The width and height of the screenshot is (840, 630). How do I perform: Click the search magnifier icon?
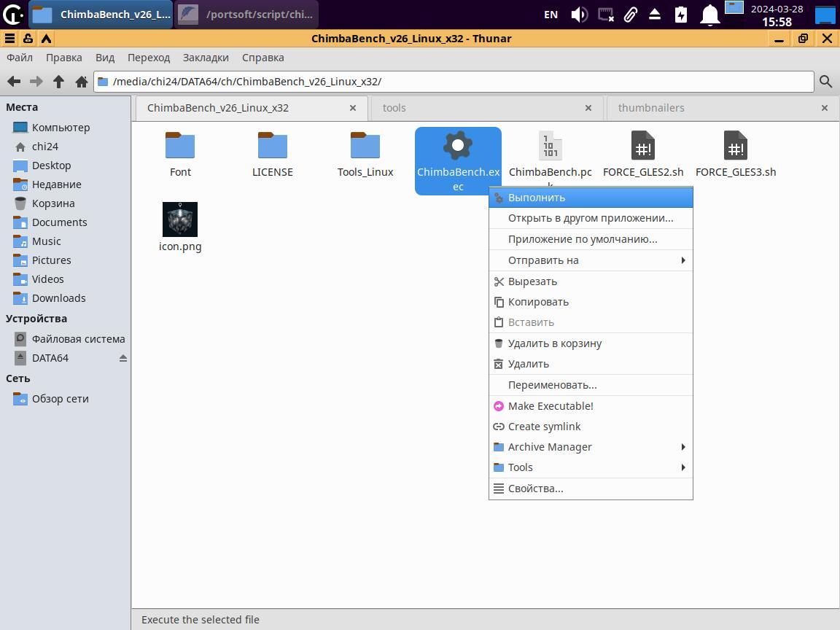tap(825, 82)
